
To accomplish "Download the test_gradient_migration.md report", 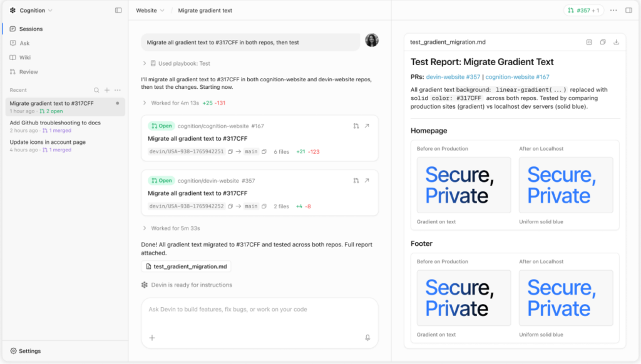I will click(617, 43).
